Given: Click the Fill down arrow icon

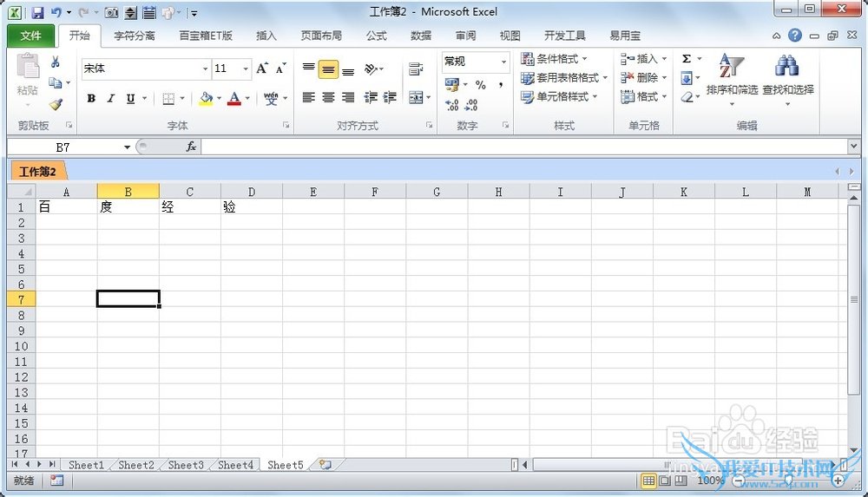Looking at the screenshot, I should tap(687, 78).
